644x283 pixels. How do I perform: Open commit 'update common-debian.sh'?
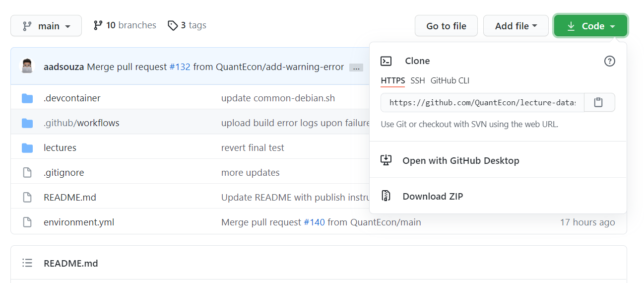(278, 98)
